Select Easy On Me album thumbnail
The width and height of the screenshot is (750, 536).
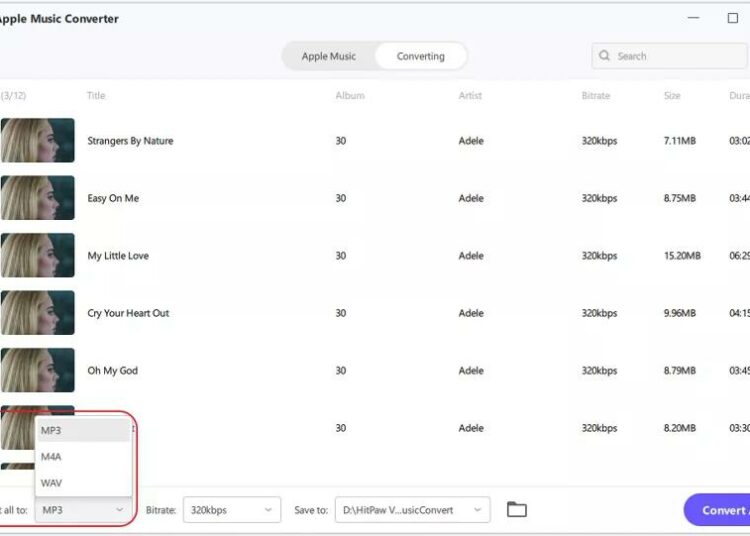pos(38,197)
